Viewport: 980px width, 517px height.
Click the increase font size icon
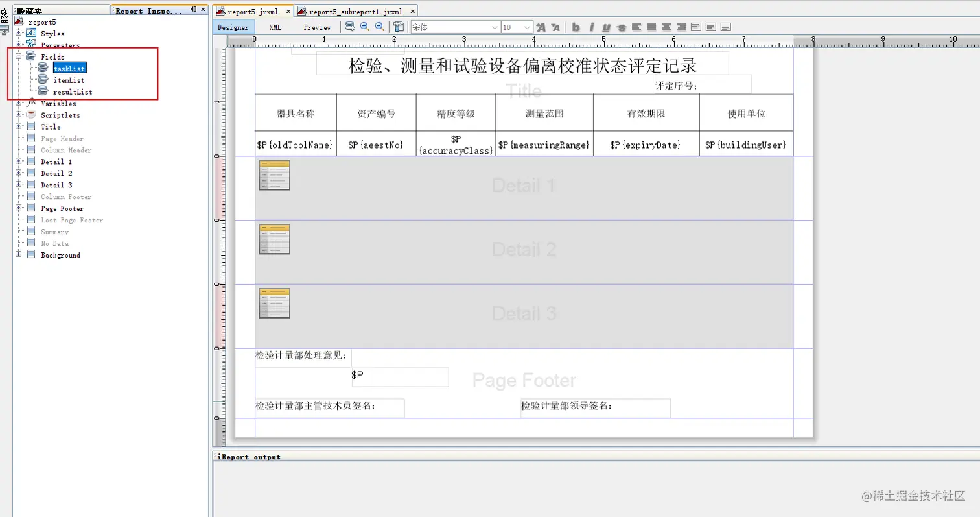(541, 27)
